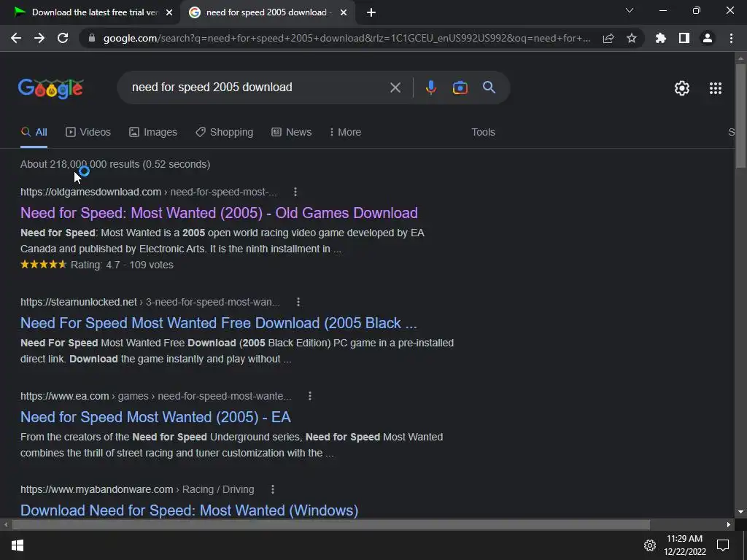
Task: Switch to Videos results
Action: 88,133
